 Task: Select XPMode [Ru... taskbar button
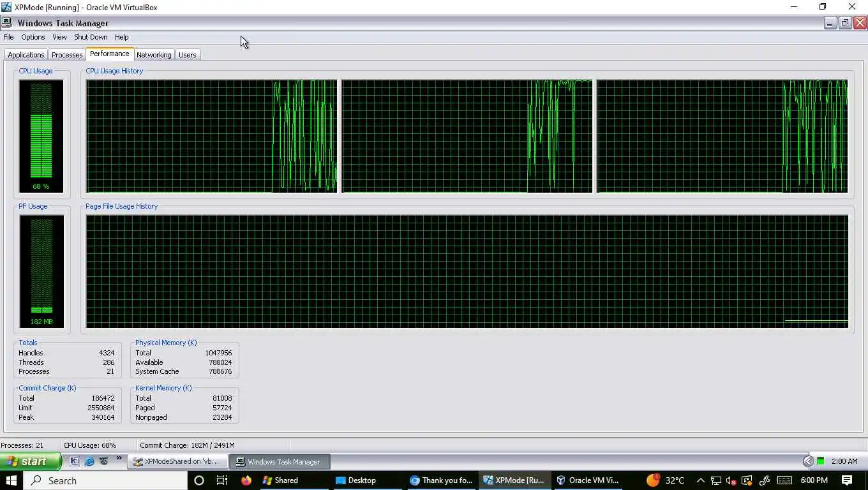point(514,480)
